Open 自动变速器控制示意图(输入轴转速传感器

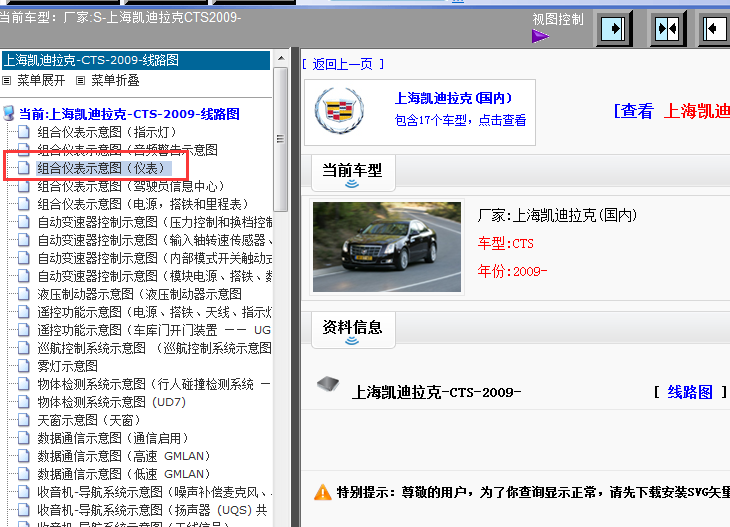[155, 240]
